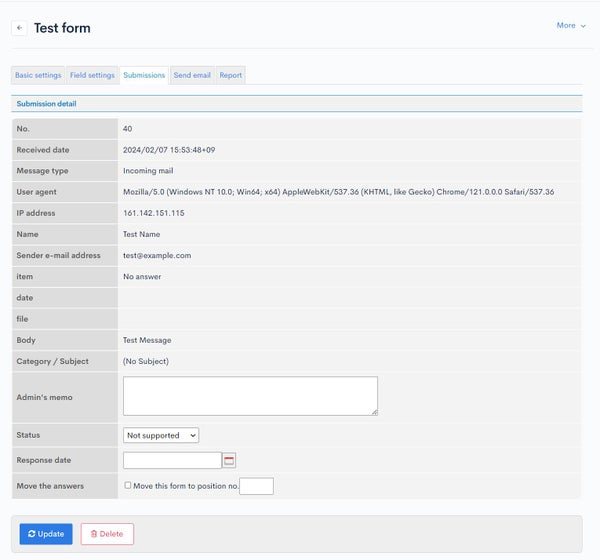Viewport: 600px width, 560px height.
Task: Click the Category / Subject row label
Action: tap(52, 361)
